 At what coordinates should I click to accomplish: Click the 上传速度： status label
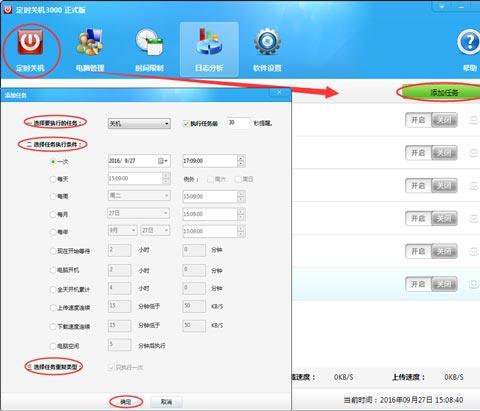(409, 377)
